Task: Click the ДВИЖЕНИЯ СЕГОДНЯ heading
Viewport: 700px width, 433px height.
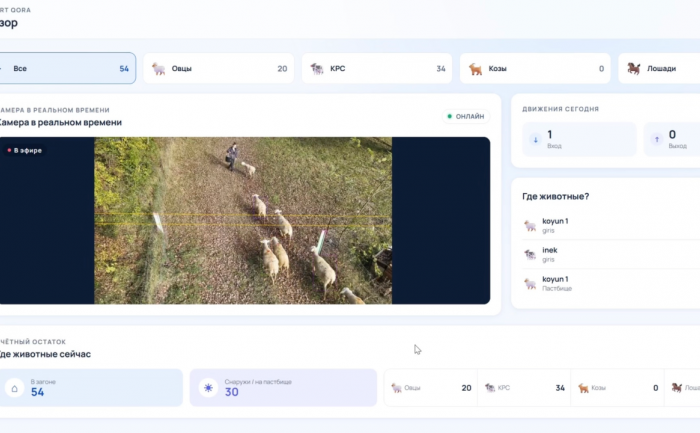Action: pyautogui.click(x=560, y=109)
